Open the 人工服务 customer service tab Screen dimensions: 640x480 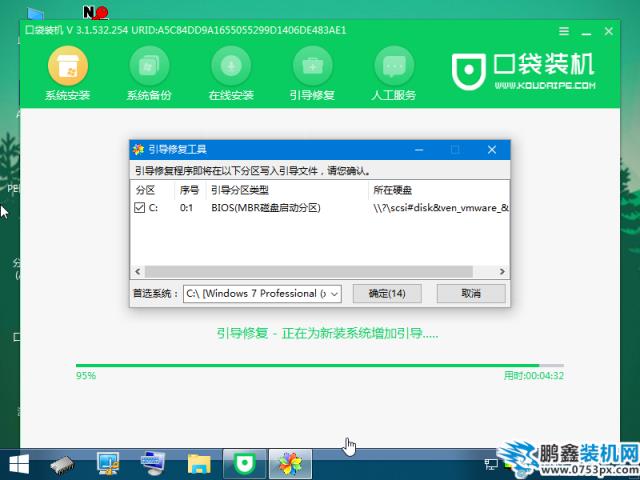pyautogui.click(x=394, y=74)
